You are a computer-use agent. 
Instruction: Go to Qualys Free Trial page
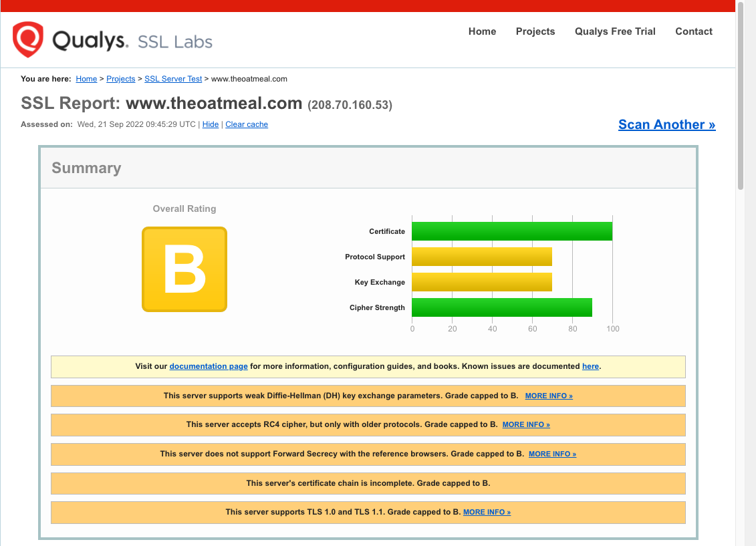[x=615, y=31]
